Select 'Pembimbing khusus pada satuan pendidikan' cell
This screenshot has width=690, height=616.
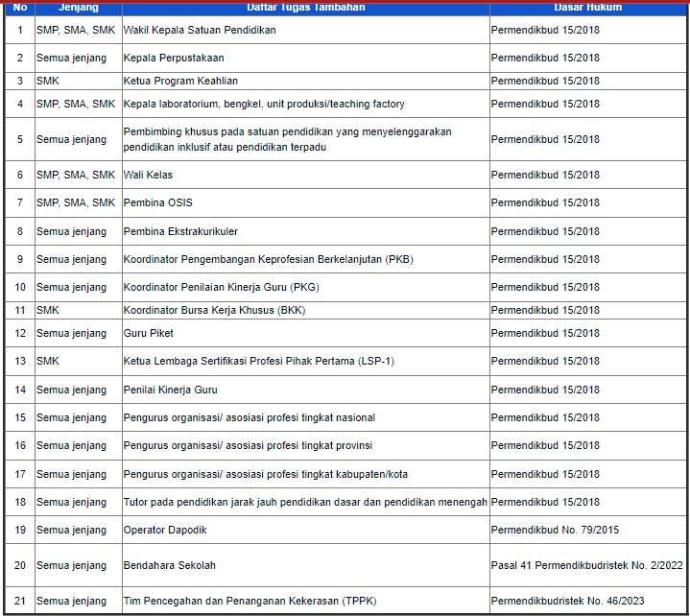pyautogui.click(x=306, y=139)
